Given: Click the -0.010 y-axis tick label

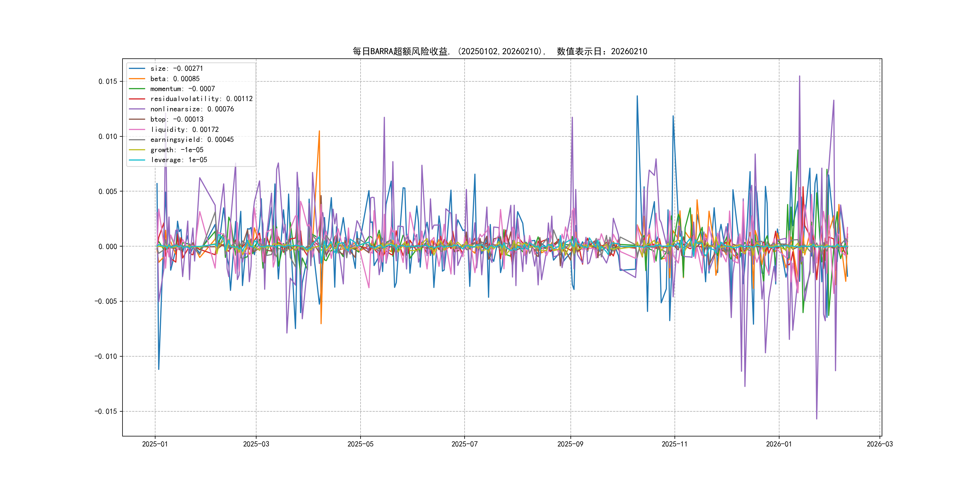Looking at the screenshot, I should [x=106, y=357].
